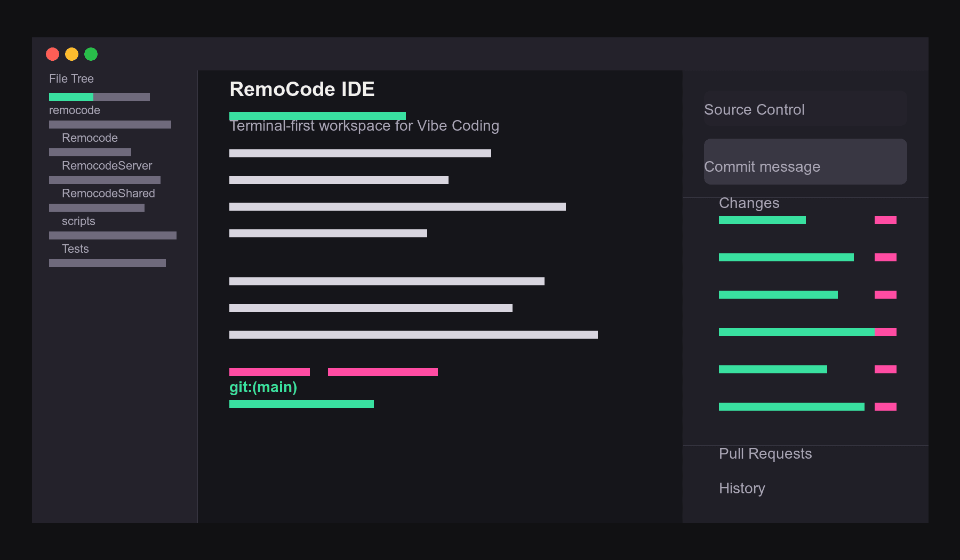Open the History section

tap(742, 489)
